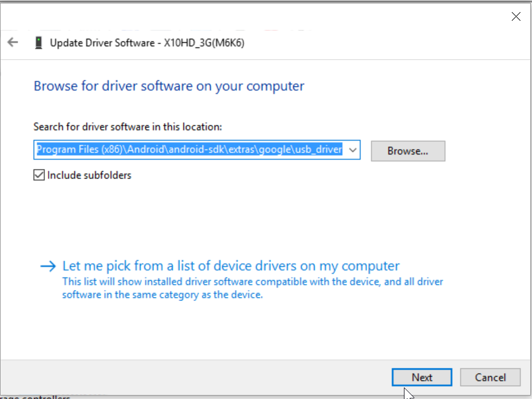
Task: Expand the driver location dropdown arrow
Action: 353,150
